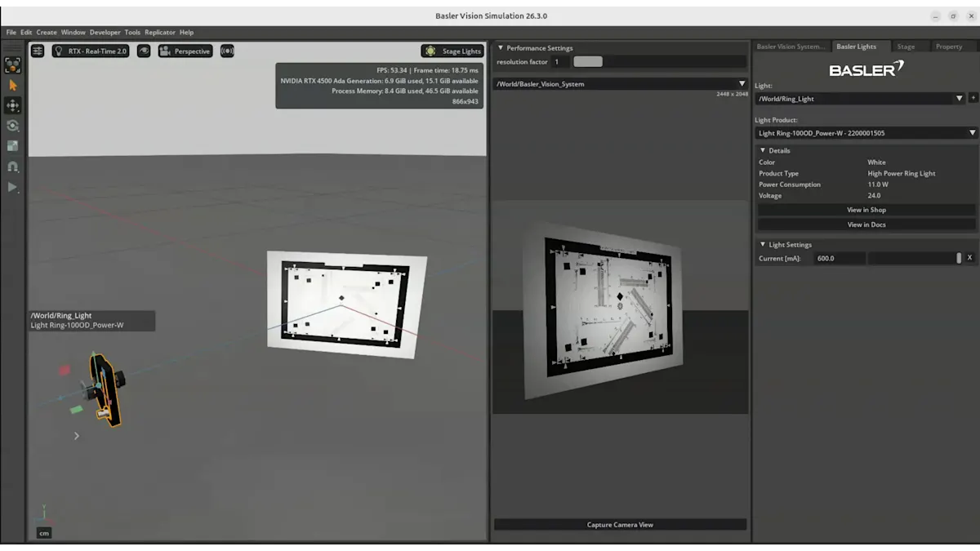
Task: Click the Play simulation button
Action: [12, 187]
